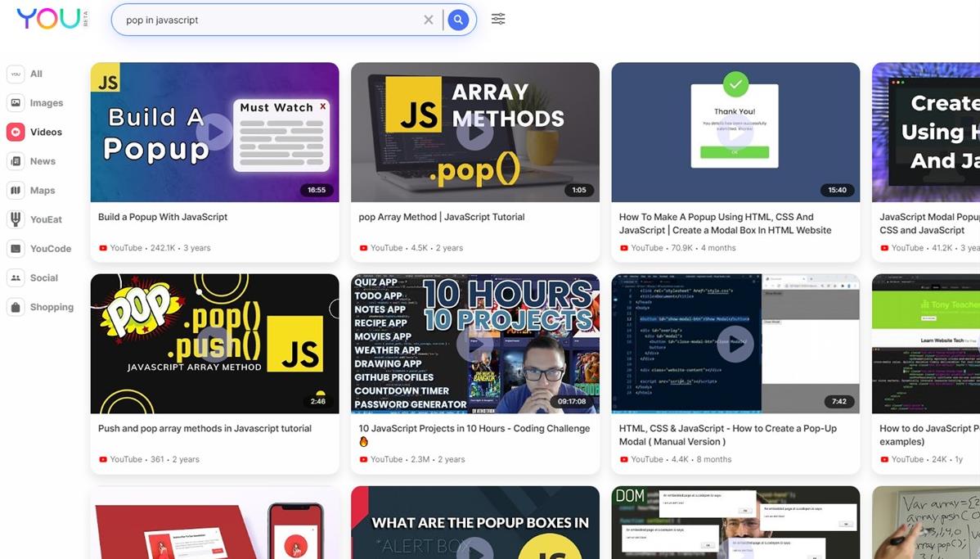Select the Videos tab label
Image resolution: width=980 pixels, height=559 pixels.
(46, 132)
